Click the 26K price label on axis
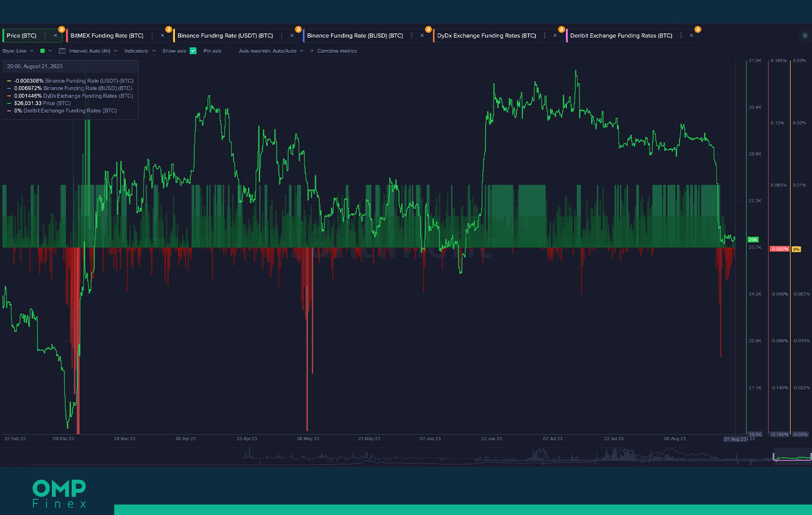 pos(753,240)
